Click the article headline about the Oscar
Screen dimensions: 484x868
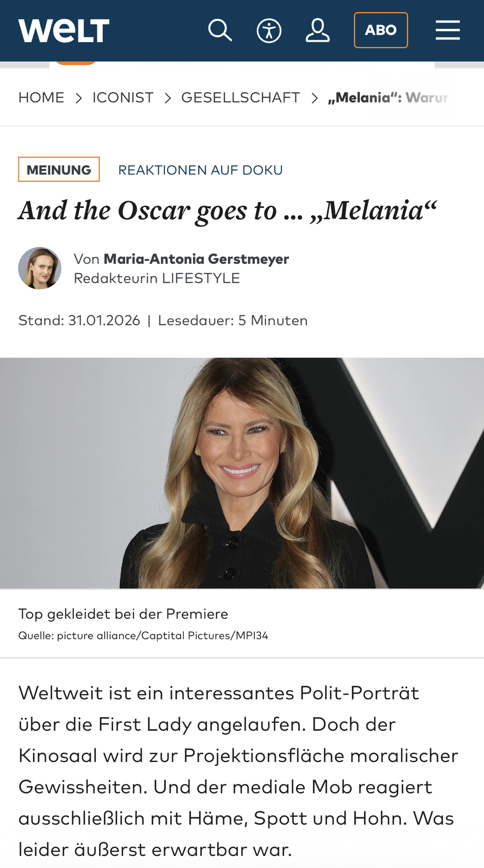[227, 211]
